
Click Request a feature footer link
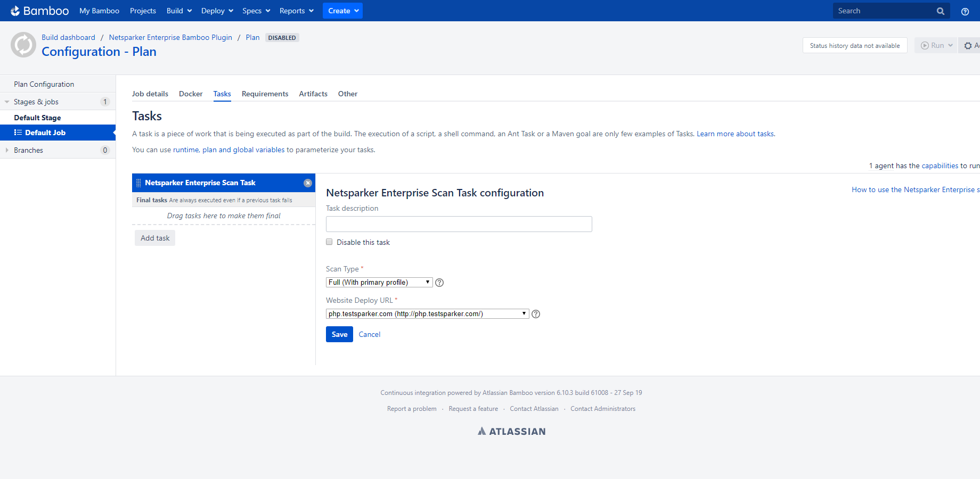pyautogui.click(x=473, y=409)
